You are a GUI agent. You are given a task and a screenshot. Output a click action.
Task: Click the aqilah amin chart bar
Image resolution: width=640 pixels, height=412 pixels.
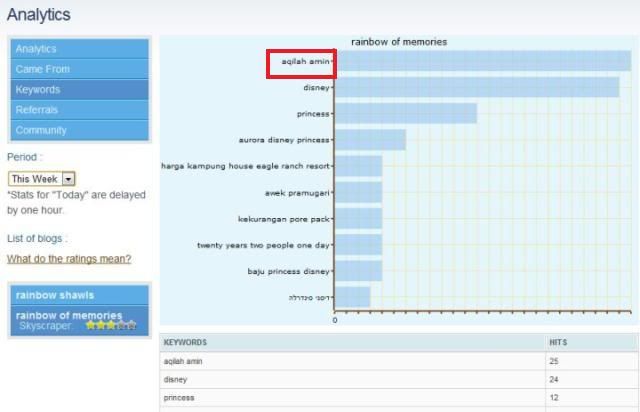(482, 62)
